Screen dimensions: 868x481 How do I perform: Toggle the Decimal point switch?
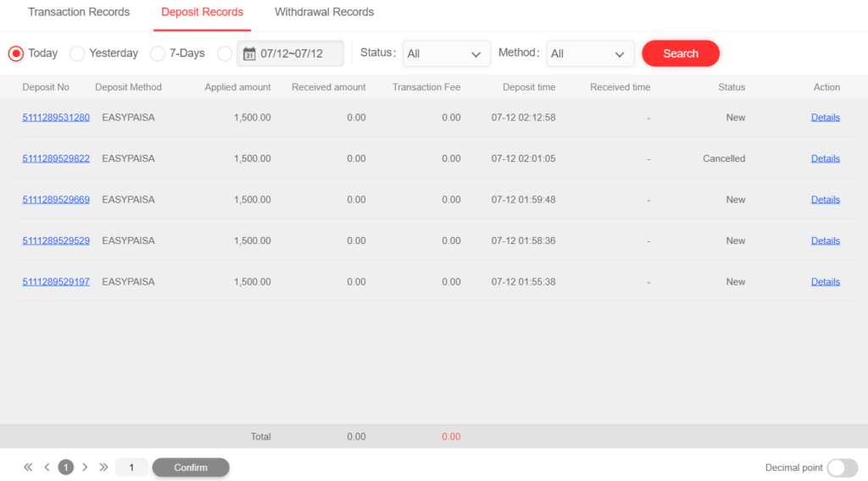[x=843, y=467]
